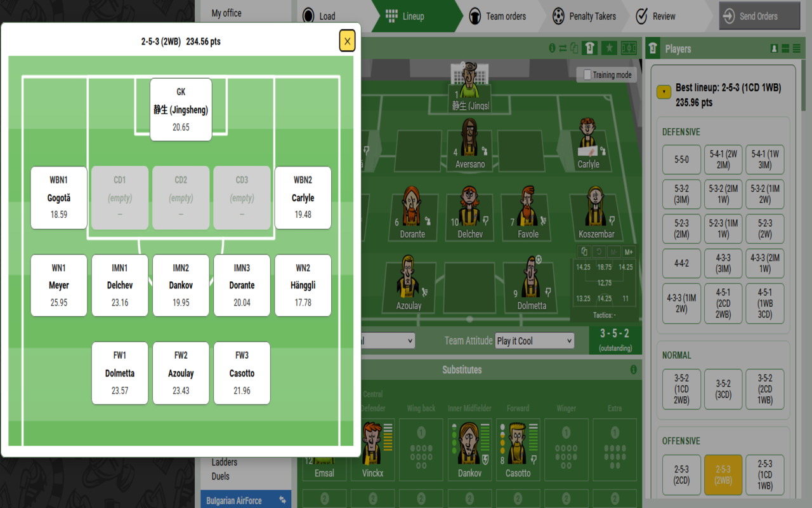
Task: Toggle the star ratings view icon
Action: click(x=609, y=48)
